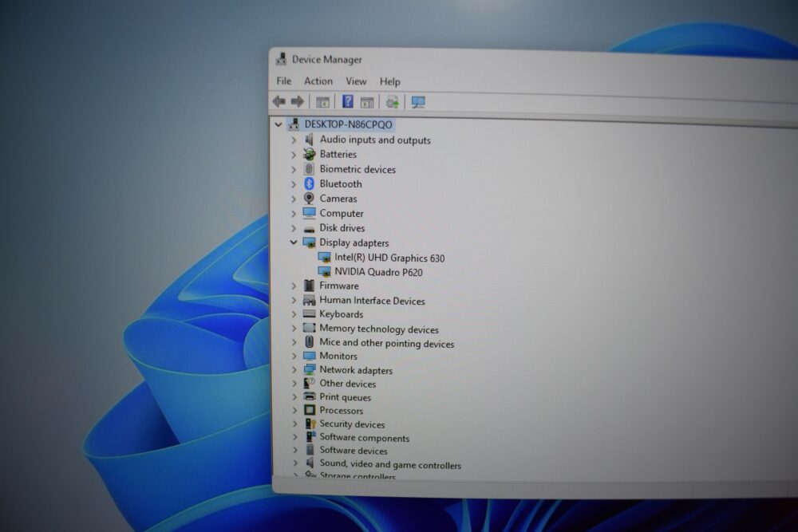
Task: Click the NVIDIA Quadro P620 adapter icon
Action: click(x=324, y=272)
